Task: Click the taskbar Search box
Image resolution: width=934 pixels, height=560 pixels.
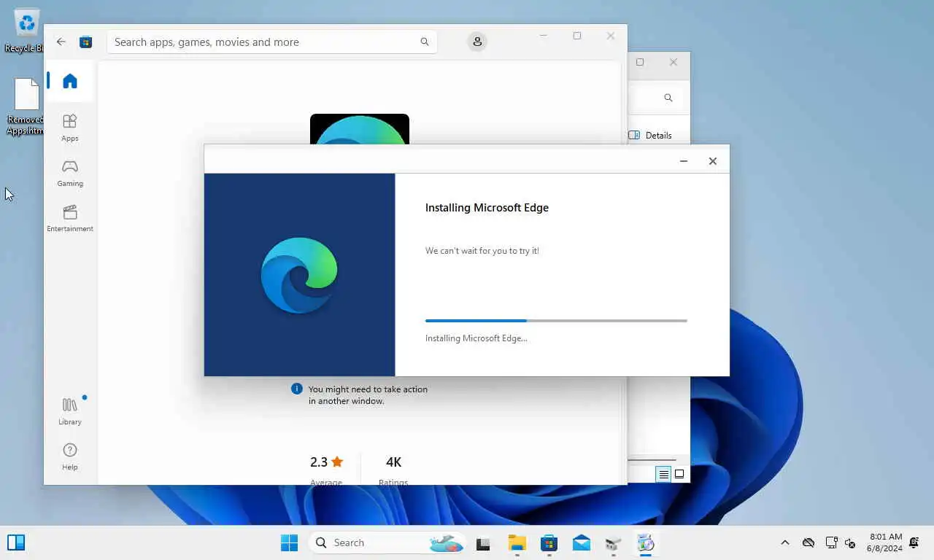Action: [x=387, y=542]
